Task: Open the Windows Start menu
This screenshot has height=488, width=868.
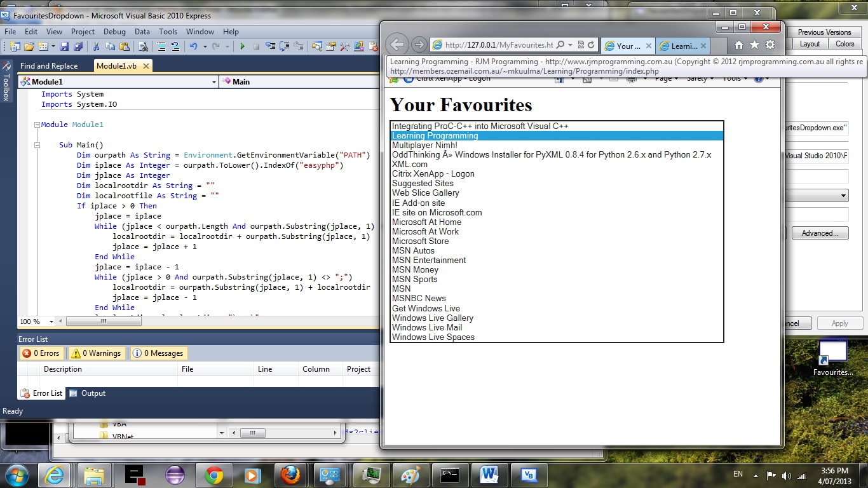Action: [17, 475]
